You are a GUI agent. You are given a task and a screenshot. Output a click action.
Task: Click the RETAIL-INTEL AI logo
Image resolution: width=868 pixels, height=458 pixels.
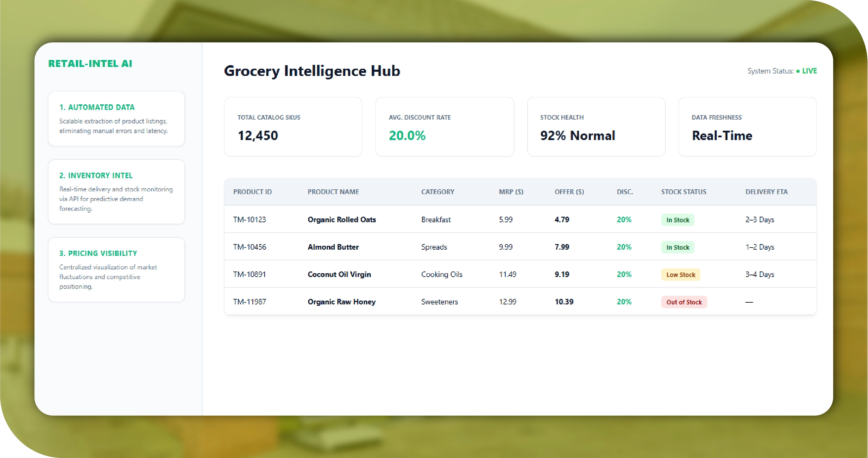pyautogui.click(x=90, y=64)
